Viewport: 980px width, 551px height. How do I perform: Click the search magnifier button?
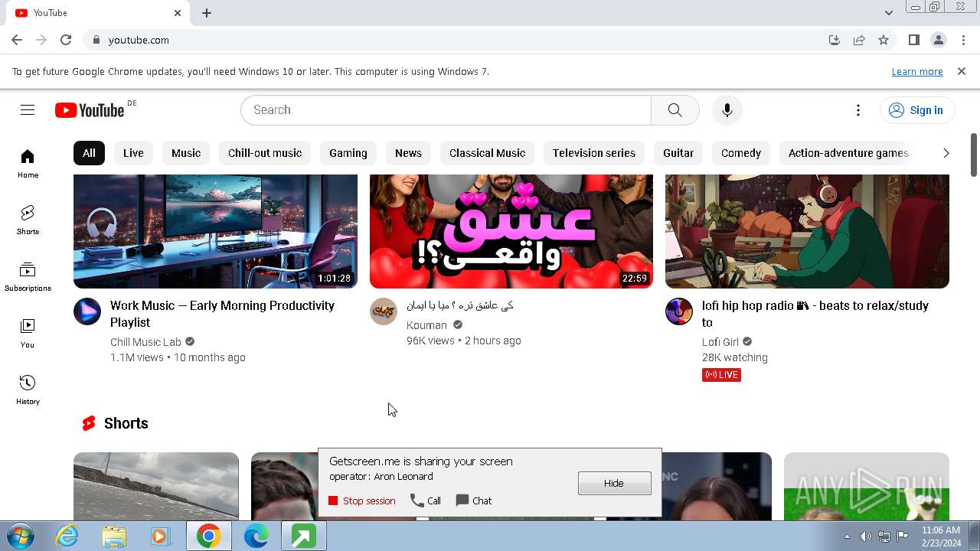tap(675, 110)
